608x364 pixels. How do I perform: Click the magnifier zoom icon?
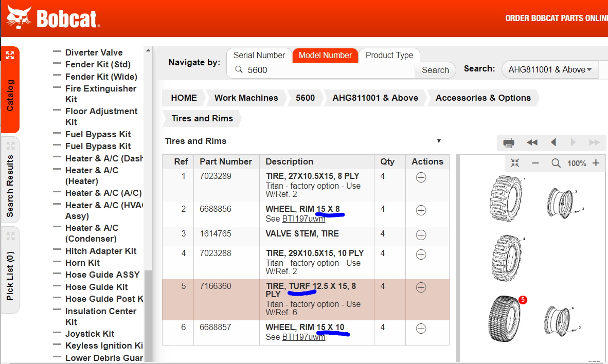[556, 163]
